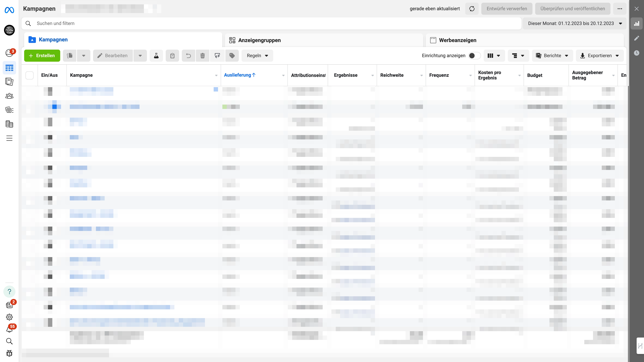Open the Regeln dropdown
644x362 pixels.
(x=257, y=55)
